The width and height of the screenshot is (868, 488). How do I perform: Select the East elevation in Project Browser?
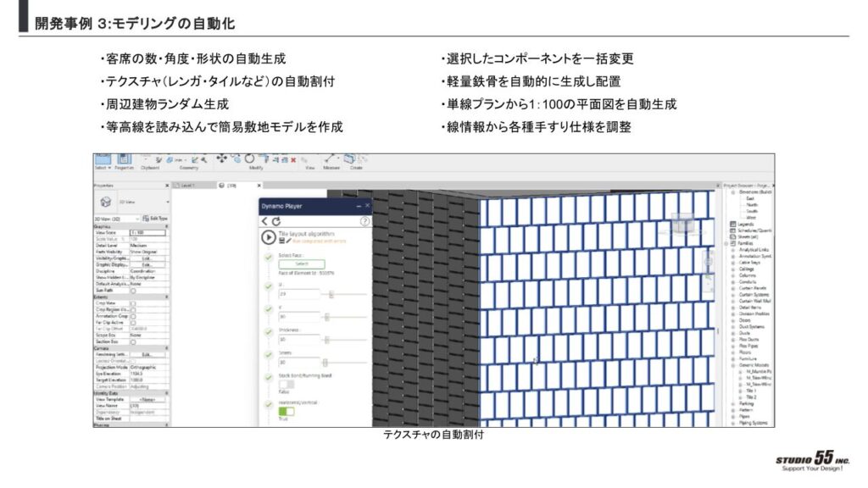pyautogui.click(x=750, y=198)
